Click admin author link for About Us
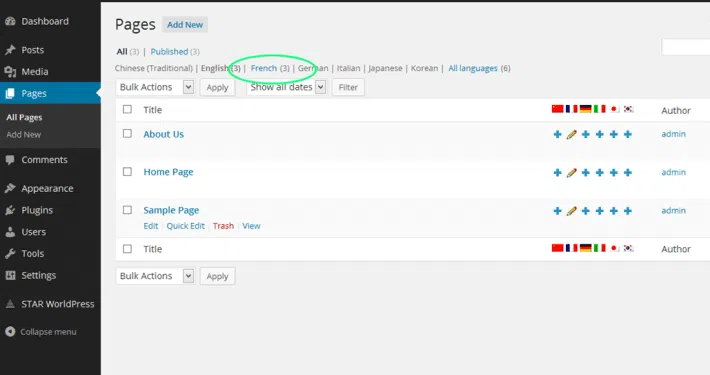710x375 pixels. tap(673, 134)
